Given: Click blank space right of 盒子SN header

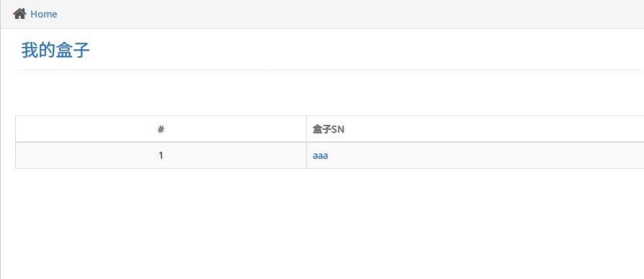Looking at the screenshot, I should 493,129.
